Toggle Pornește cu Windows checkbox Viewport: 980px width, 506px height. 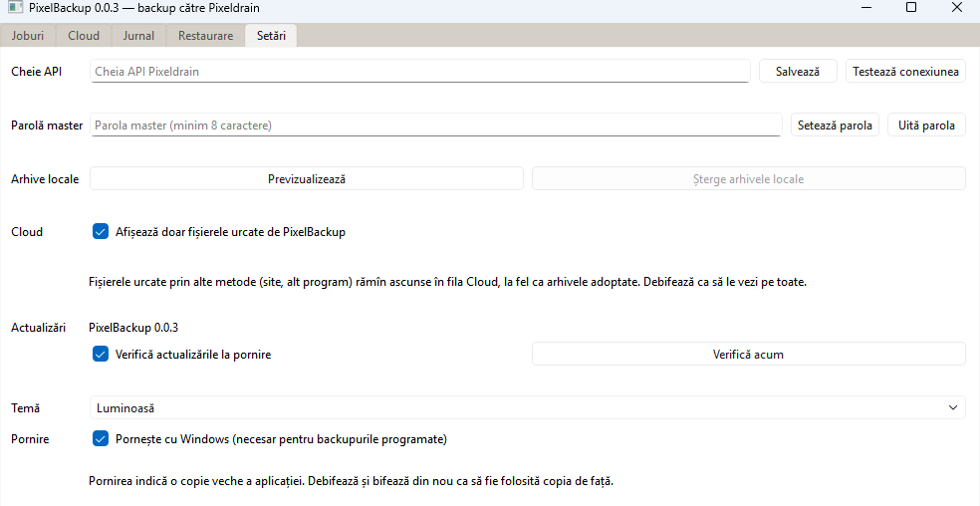[101, 439]
